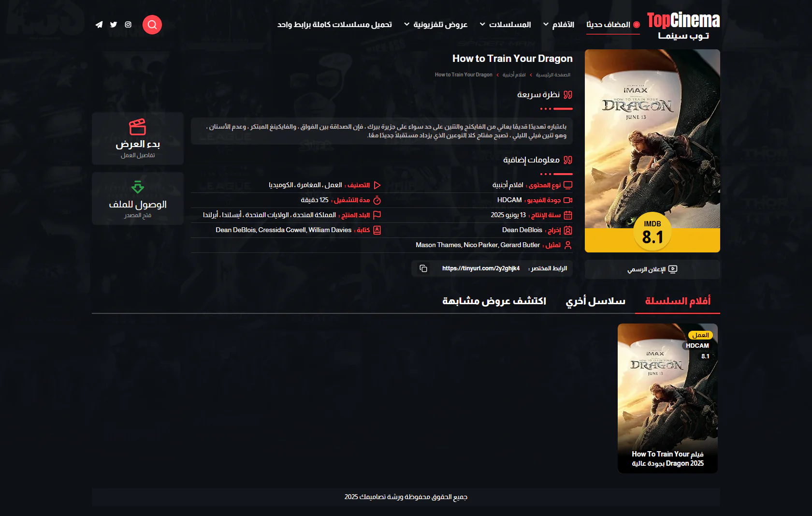Click the العمل yellow tag on card
Image resolution: width=812 pixels, height=516 pixels.
tap(700, 335)
